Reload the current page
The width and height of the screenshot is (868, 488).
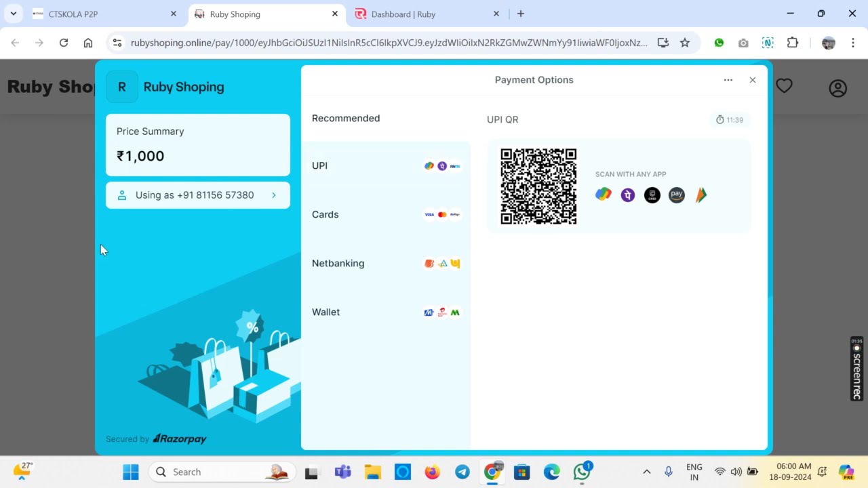tap(64, 43)
